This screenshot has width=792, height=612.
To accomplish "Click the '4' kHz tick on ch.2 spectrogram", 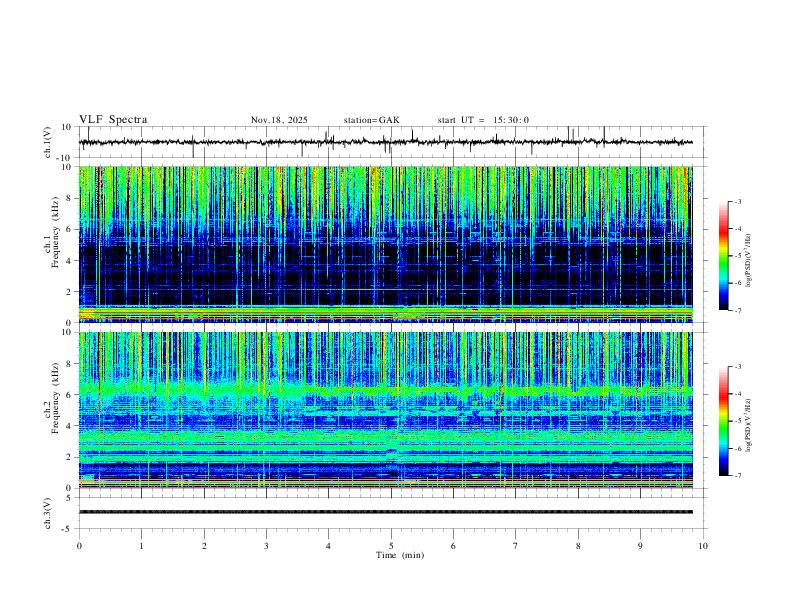I will click(70, 426).
